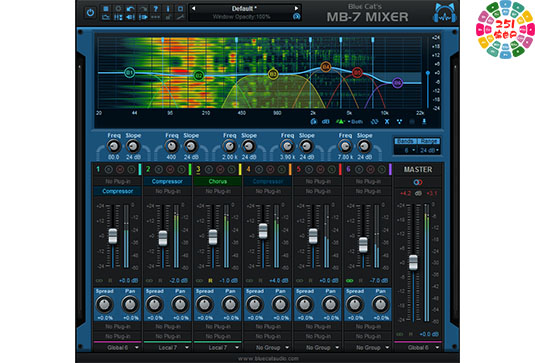Click band 1 volume fader handle
This screenshot has width=535, height=363.
click(x=113, y=236)
